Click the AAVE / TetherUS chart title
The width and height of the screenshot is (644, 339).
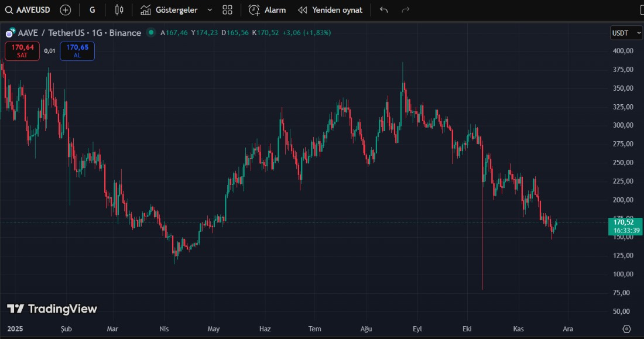80,33
